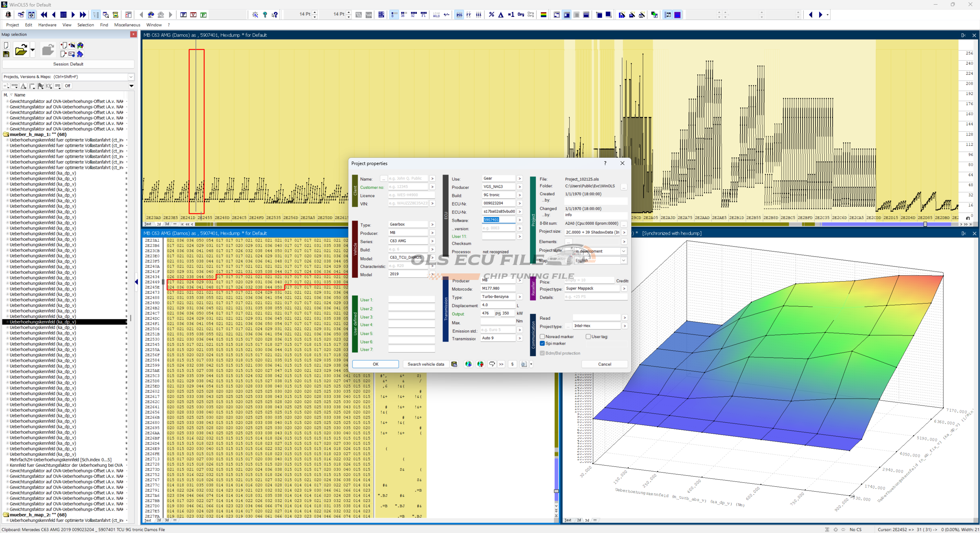Click the Org original values toolbar icon
The height and width of the screenshot is (533, 980).
click(x=521, y=15)
